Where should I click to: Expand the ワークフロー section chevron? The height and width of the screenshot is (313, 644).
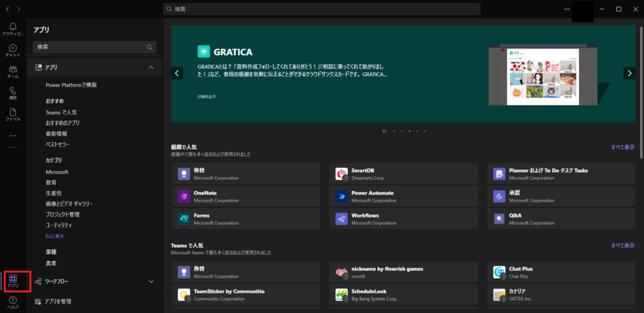[x=151, y=282]
